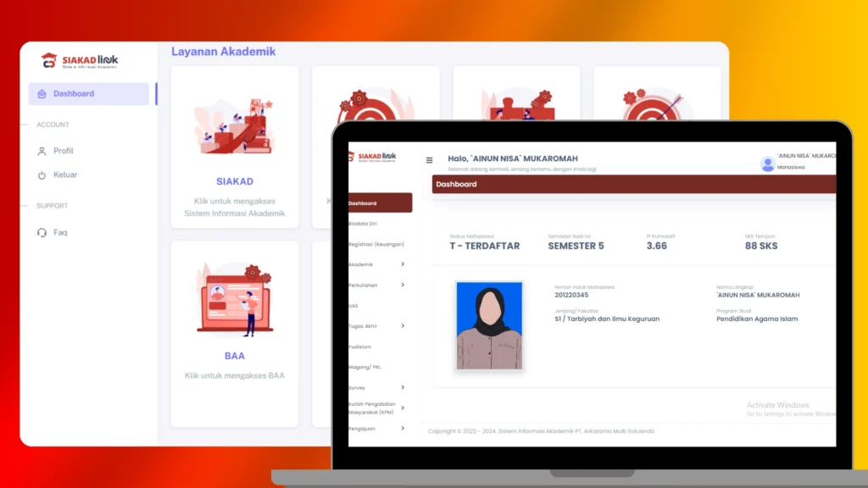Click the headset icon next to Faq

tap(42, 232)
